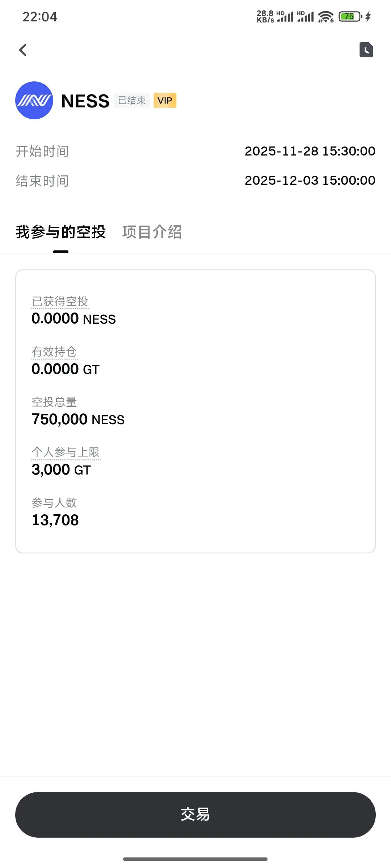Viewport: 391px width, 868px height.
Task: Tap the 750,000 NESS total amount
Action: [x=78, y=420]
